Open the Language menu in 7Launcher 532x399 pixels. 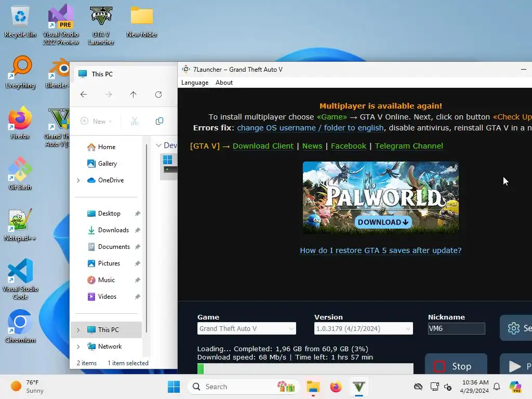[195, 83]
